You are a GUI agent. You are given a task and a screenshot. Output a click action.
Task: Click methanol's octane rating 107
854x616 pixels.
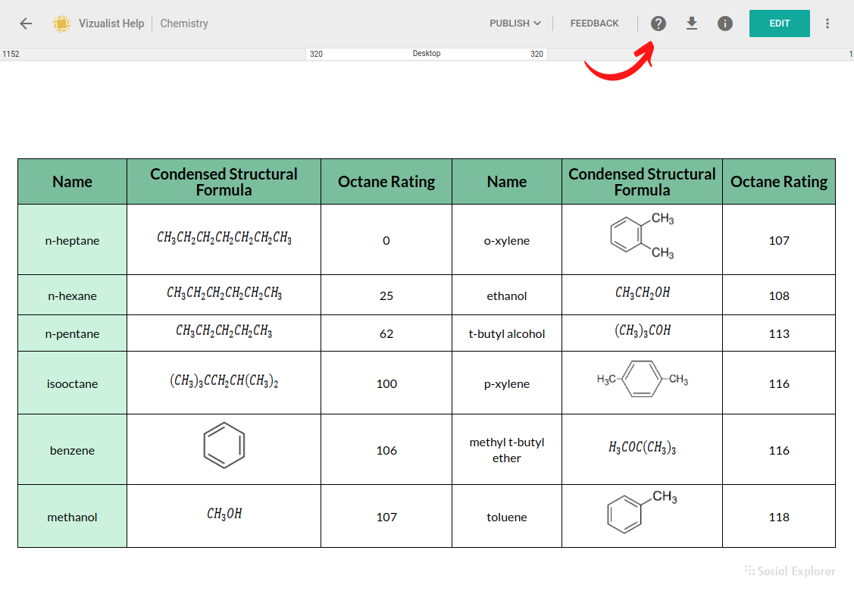tap(386, 516)
